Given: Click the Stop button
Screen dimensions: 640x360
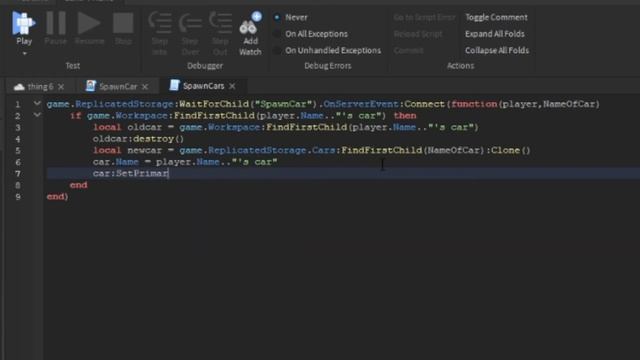Looking at the screenshot, I should click(x=123, y=28).
